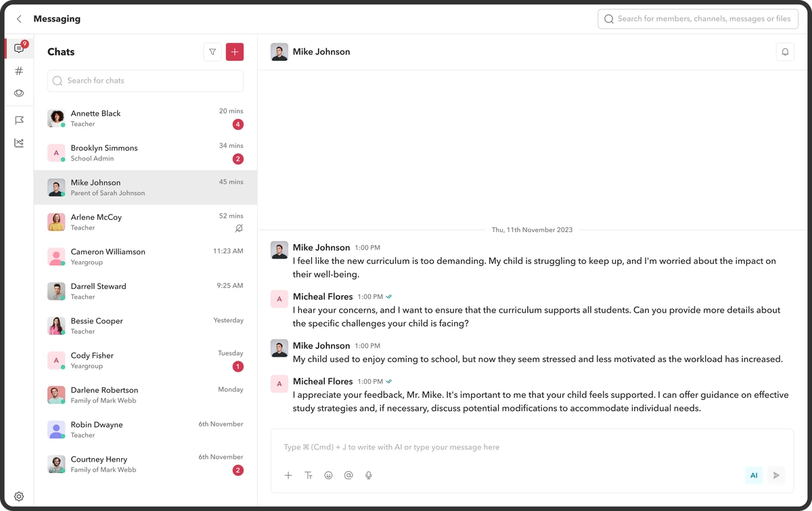Image resolution: width=812 pixels, height=511 pixels.
Task: Open channels via the hashtag sidebar icon
Action: (19, 70)
